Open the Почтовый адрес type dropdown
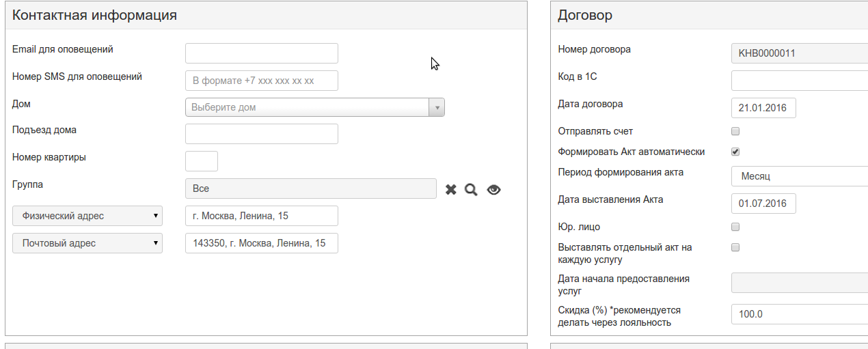This screenshot has width=868, height=349. coord(87,243)
